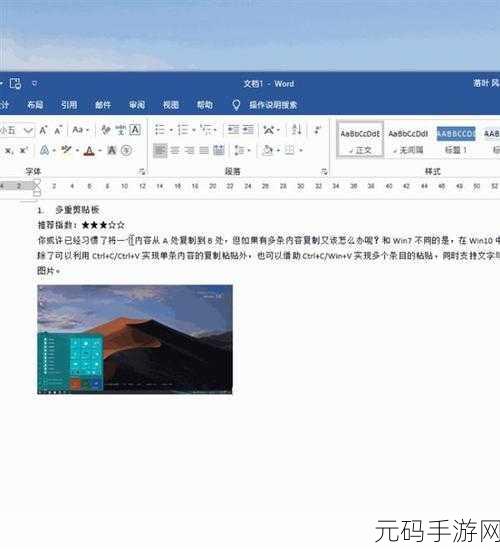Open the 帮助 ribbon tab
500x550 pixels.
(205, 105)
